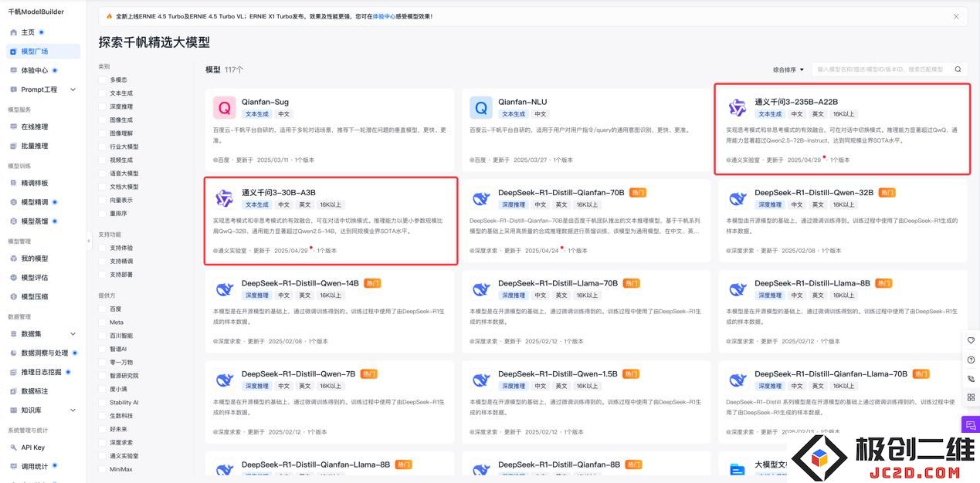The width and height of the screenshot is (980, 483).
Task: Click the search magnifier icon
Action: 958,69
